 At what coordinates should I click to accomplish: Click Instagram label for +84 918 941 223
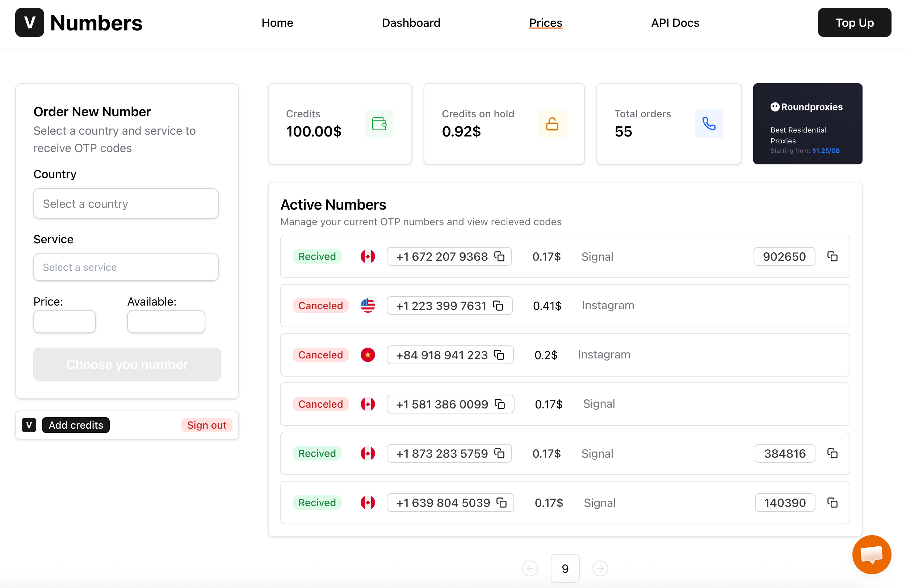click(604, 354)
